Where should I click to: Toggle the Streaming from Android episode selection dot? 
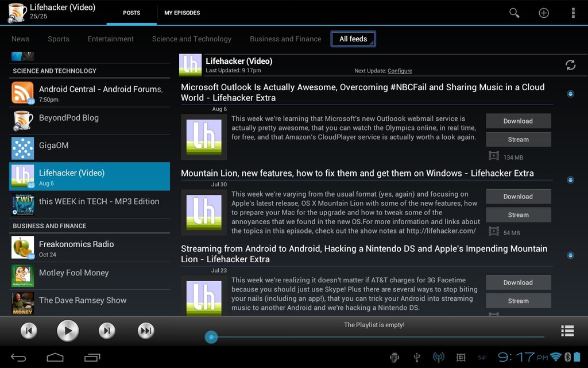(570, 255)
